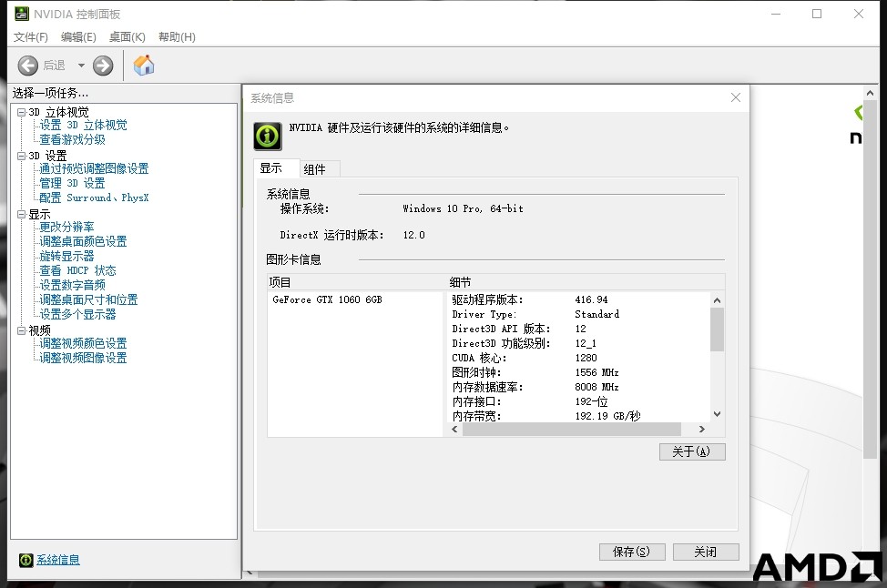Click the 保存(S) button

[632, 552]
